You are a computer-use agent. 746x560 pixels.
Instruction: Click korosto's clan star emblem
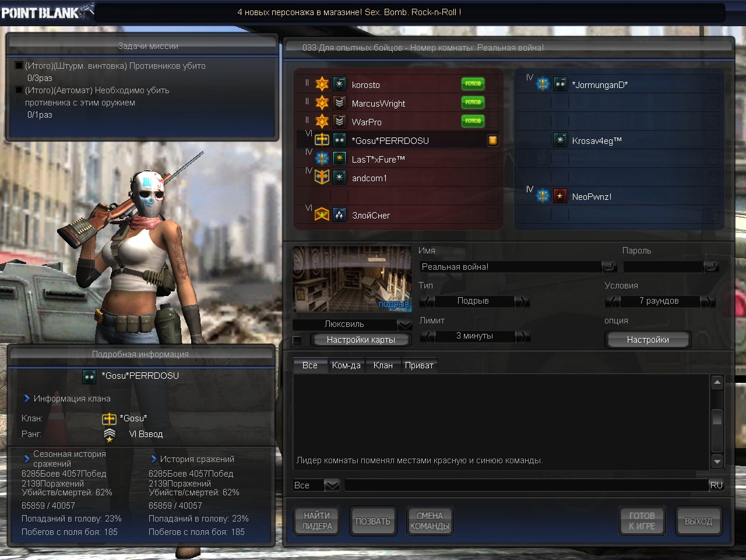click(322, 84)
